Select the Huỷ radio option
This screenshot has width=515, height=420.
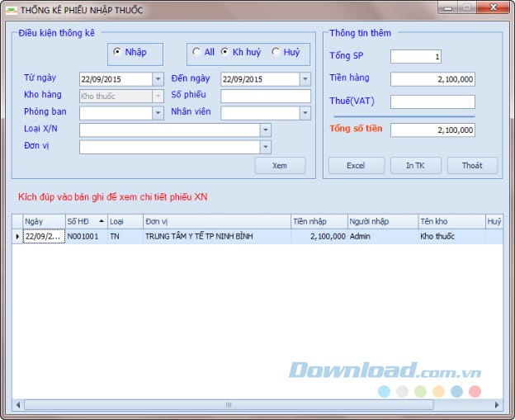click(x=276, y=52)
